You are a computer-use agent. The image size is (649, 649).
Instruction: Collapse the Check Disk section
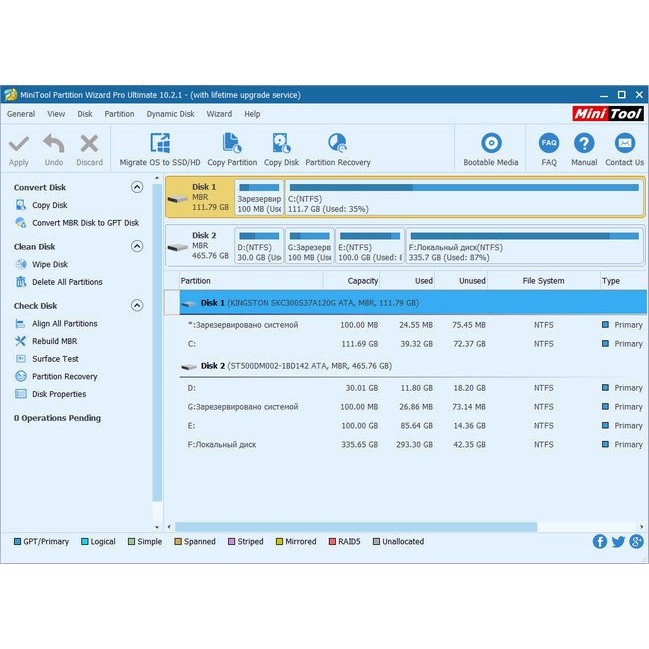pyautogui.click(x=137, y=305)
